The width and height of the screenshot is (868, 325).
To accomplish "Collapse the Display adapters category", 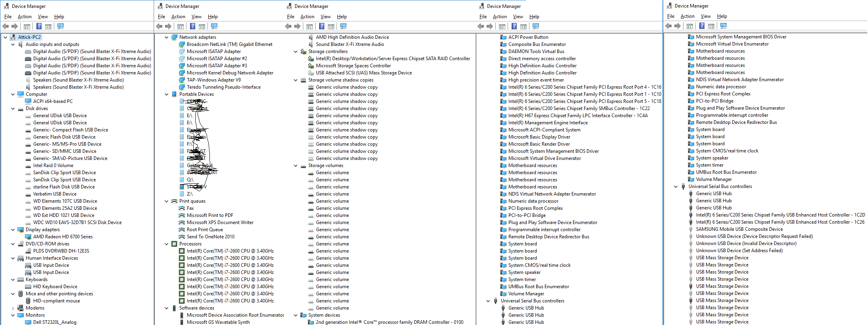I will (x=13, y=230).
